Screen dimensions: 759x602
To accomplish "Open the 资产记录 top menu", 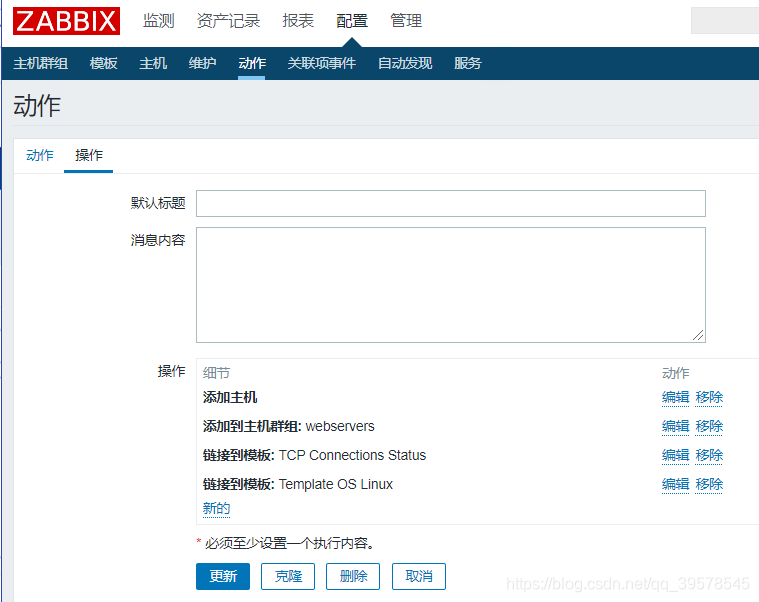I will coord(228,21).
